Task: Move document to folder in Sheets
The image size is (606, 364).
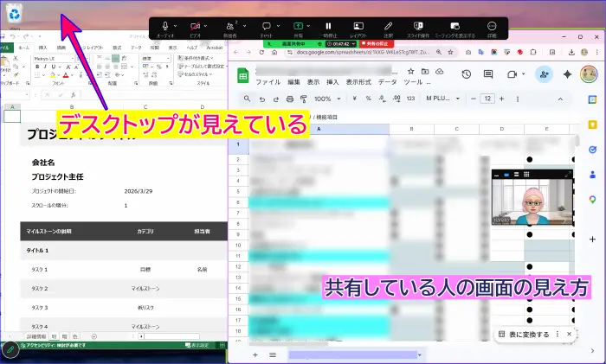Action: click(425, 72)
